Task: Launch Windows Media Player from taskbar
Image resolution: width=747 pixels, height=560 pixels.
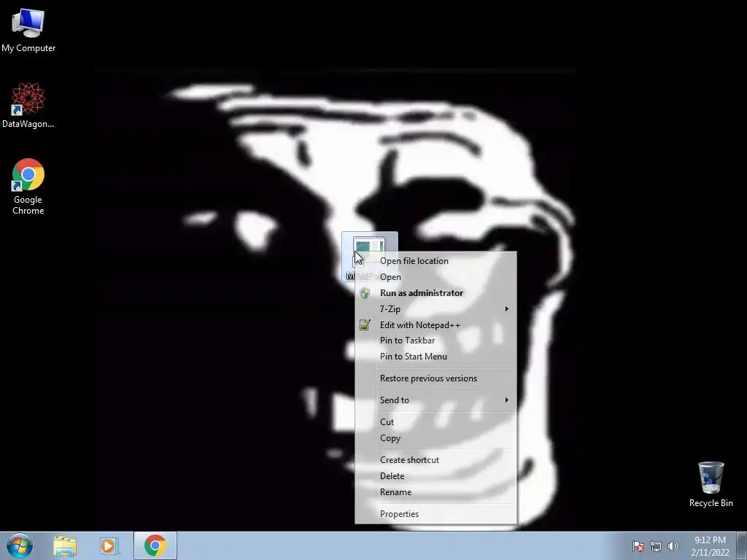Action: [109, 545]
